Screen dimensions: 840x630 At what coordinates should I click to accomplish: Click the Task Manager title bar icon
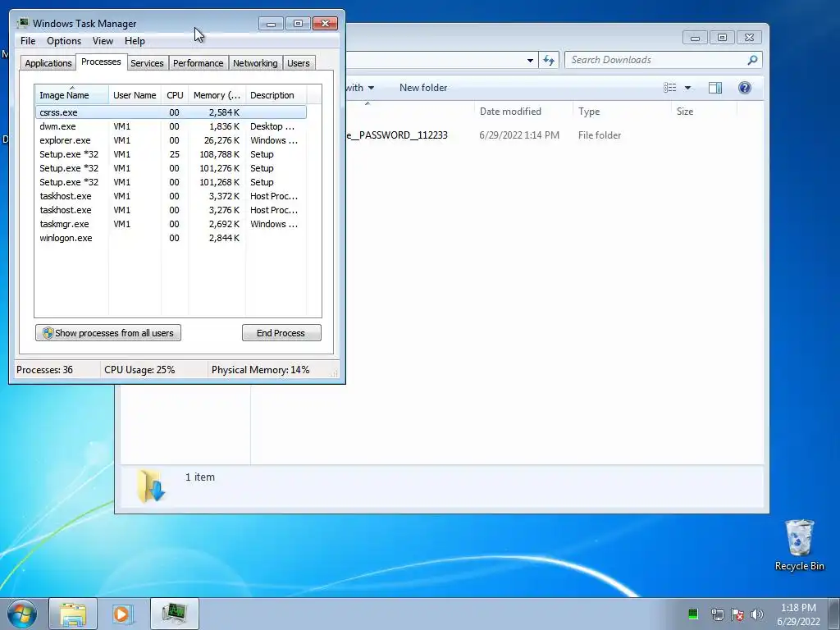[x=23, y=23]
